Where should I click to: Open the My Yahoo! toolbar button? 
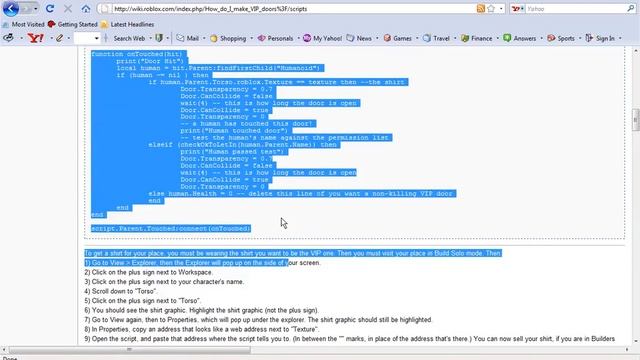pos(322,38)
